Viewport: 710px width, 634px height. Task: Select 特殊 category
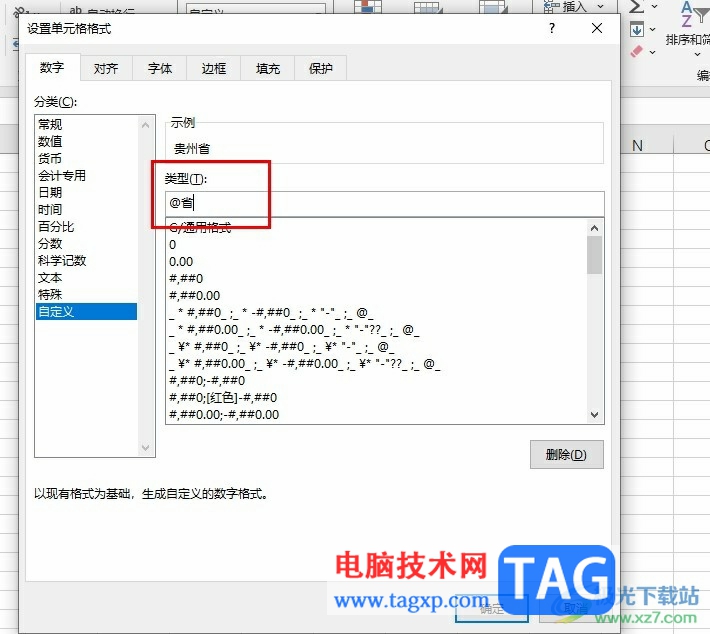(x=86, y=295)
